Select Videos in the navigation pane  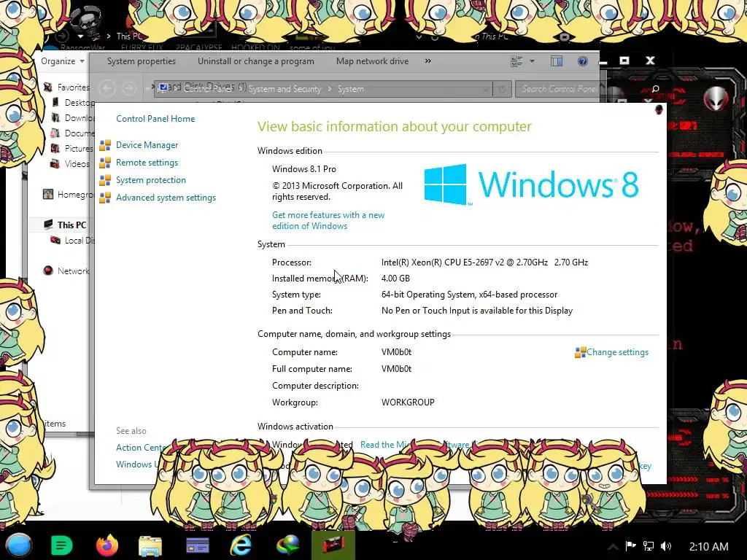click(77, 164)
